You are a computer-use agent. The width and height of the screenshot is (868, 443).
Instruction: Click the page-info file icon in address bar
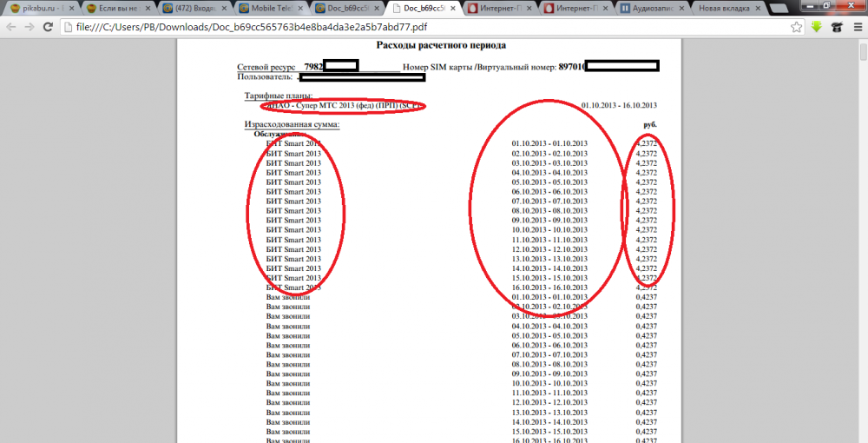[71, 27]
